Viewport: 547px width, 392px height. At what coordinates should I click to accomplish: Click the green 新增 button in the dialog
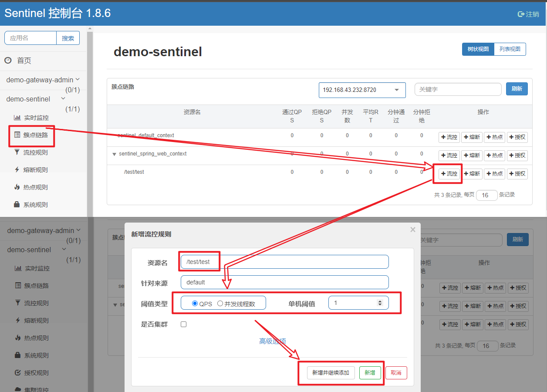tap(370, 373)
